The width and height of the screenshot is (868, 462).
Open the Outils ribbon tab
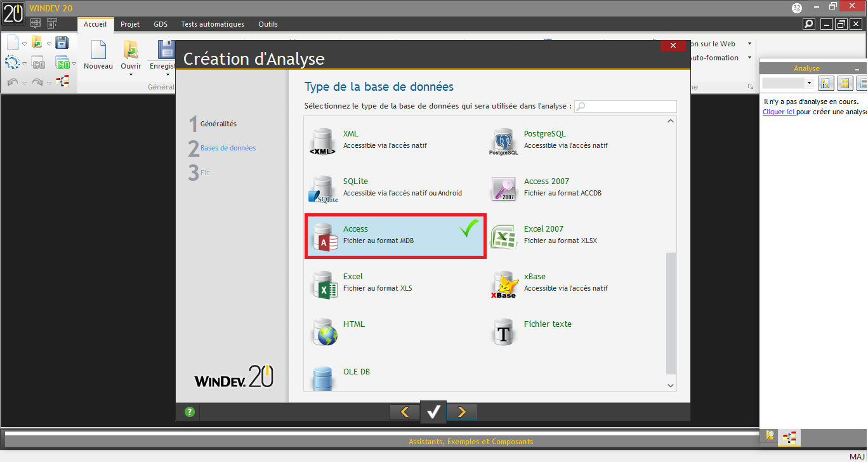pyautogui.click(x=268, y=24)
